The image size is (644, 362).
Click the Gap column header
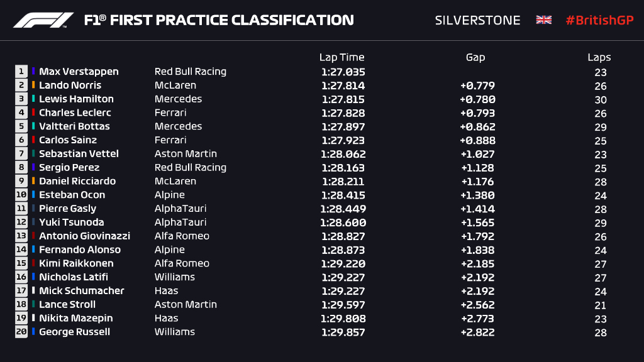pos(475,57)
